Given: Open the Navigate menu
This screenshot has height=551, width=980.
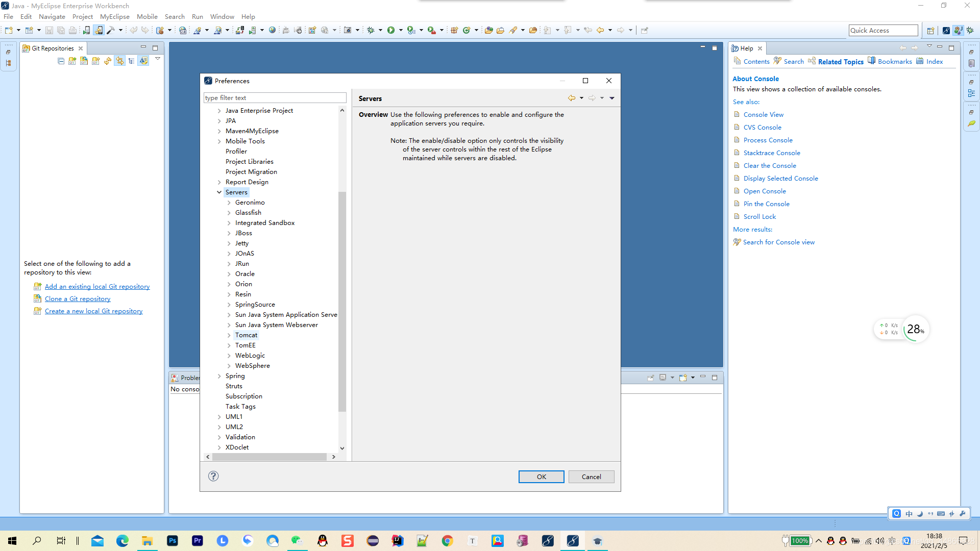Looking at the screenshot, I should coord(52,16).
